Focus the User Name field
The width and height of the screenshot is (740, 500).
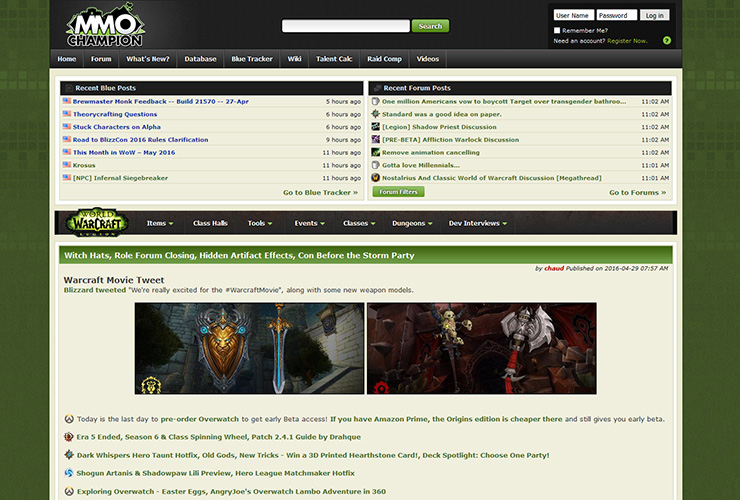[x=573, y=16]
